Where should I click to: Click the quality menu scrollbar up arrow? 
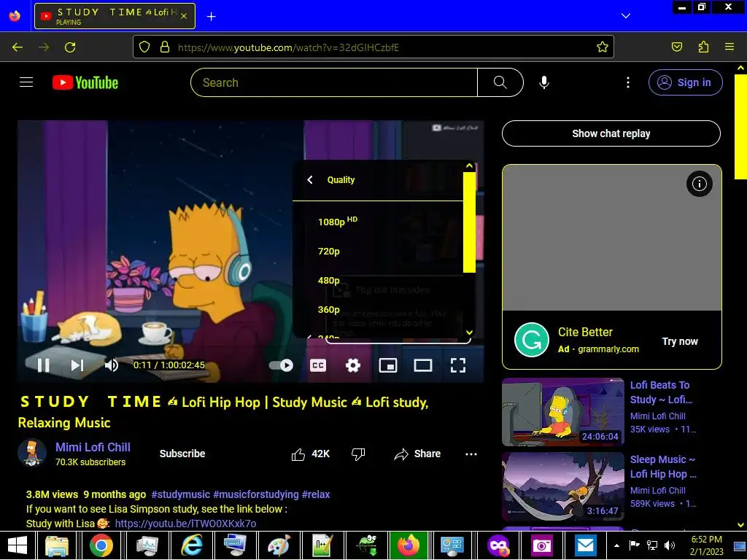click(x=469, y=166)
